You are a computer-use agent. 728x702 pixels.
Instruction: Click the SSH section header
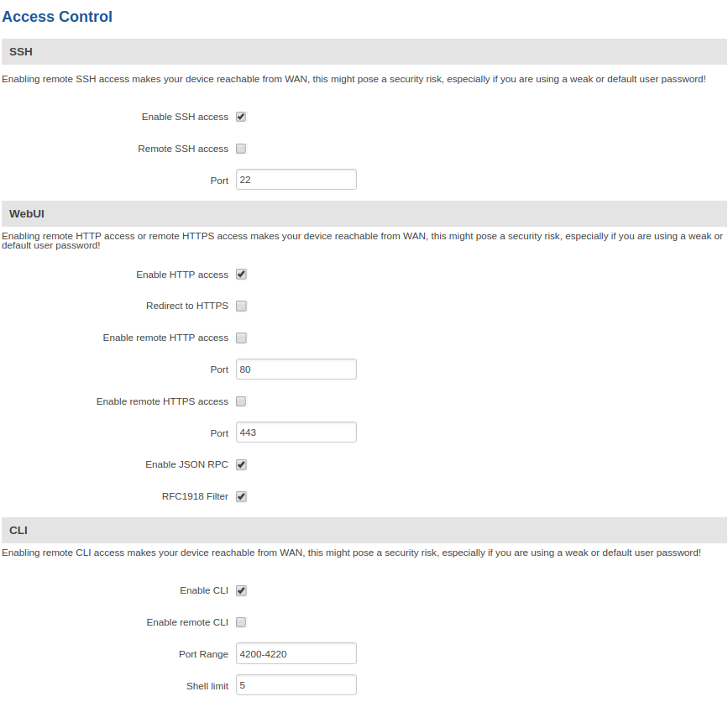tap(21, 52)
